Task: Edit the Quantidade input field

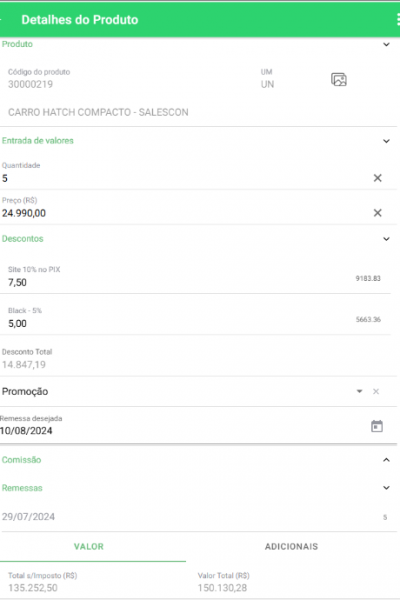Action: 186,178
